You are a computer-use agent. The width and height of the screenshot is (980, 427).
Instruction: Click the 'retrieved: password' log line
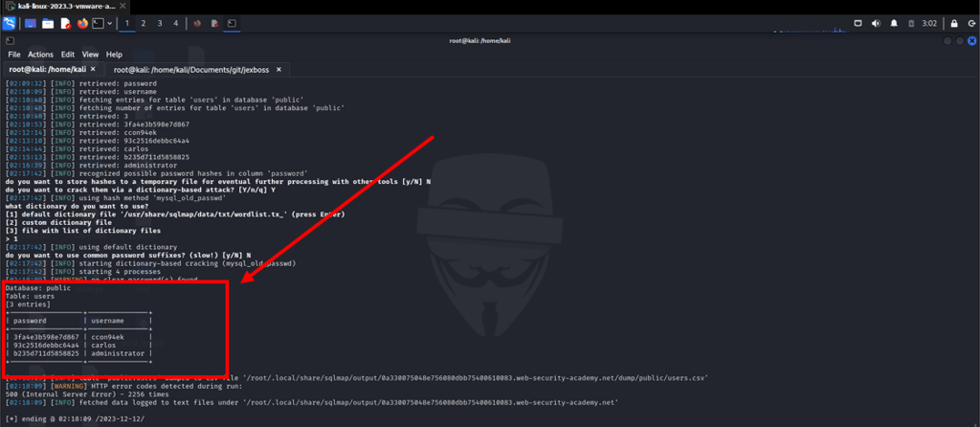pos(81,83)
